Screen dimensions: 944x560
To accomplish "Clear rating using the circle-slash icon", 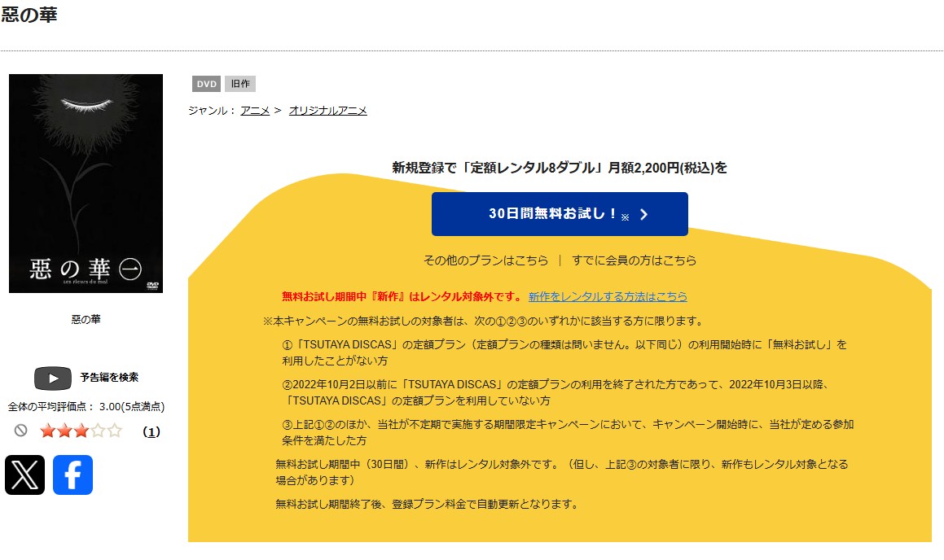I will pos(21,431).
